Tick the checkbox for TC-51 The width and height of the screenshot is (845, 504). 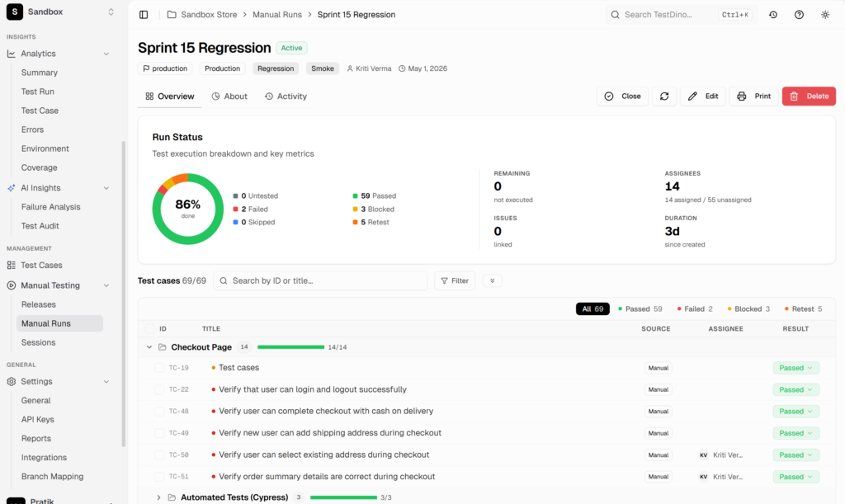point(159,477)
